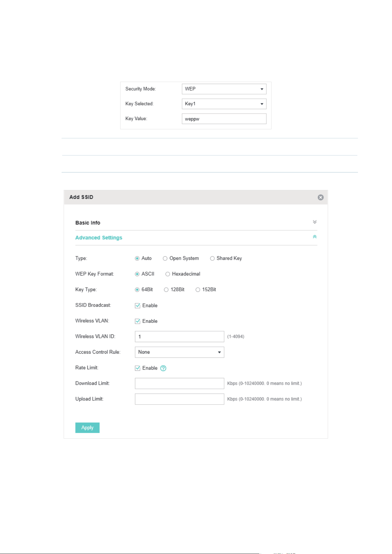Screen dimensions: 392x554
Task: Click the WEP Key Format label
Action: [x=94, y=274]
